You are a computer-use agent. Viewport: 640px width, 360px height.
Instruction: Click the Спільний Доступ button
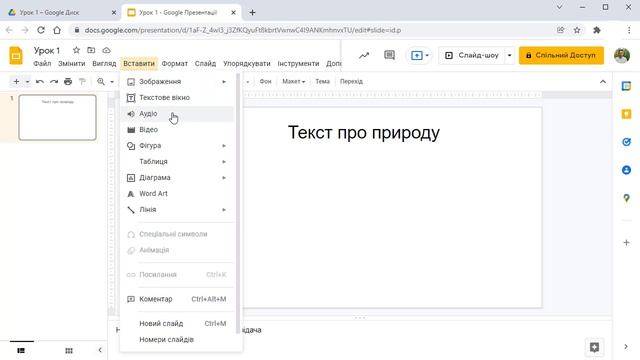click(561, 55)
